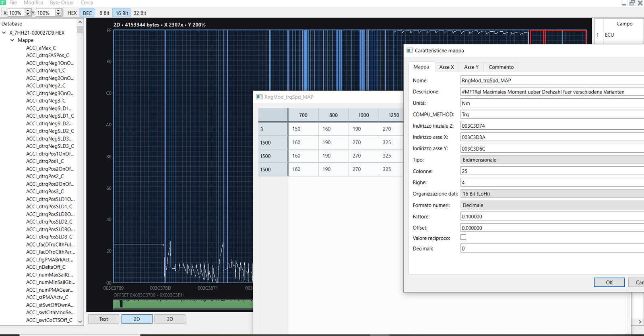Select ACCI_dtrqPos3_C map entry

[x=45, y=191]
